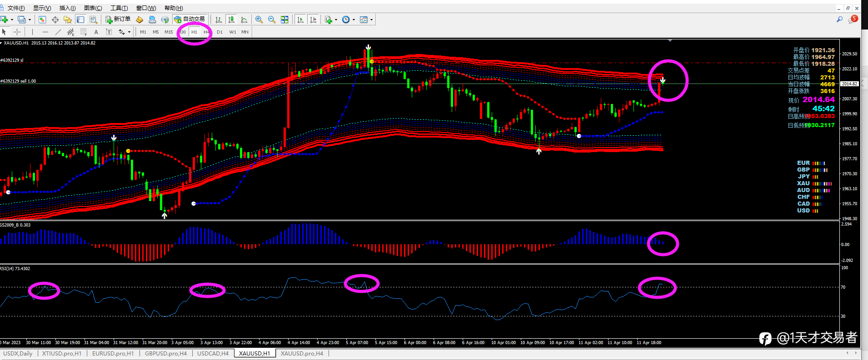
Task: Expand the Profiles dropdown arrow
Action: click(30, 20)
